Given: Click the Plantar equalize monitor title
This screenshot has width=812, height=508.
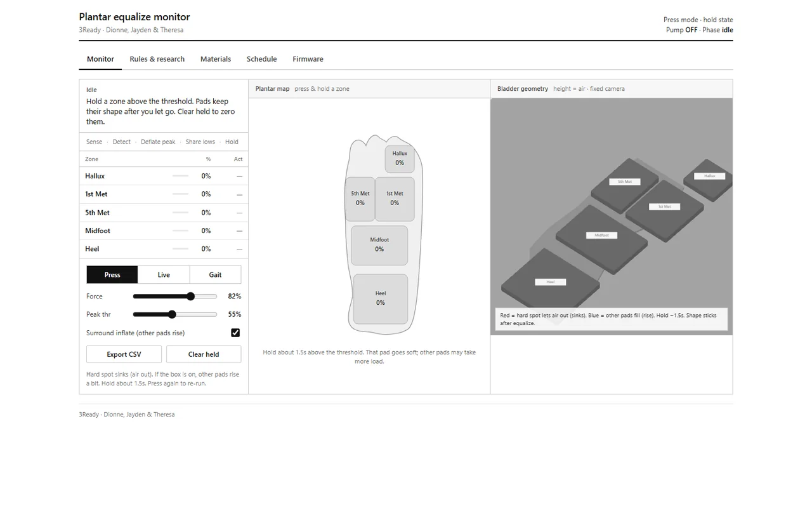Looking at the screenshot, I should coord(134,17).
